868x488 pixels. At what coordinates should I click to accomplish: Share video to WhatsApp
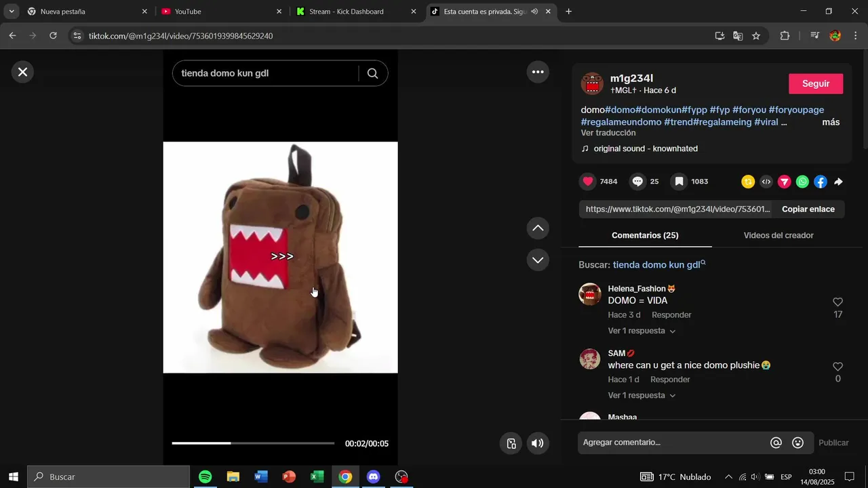803,182
